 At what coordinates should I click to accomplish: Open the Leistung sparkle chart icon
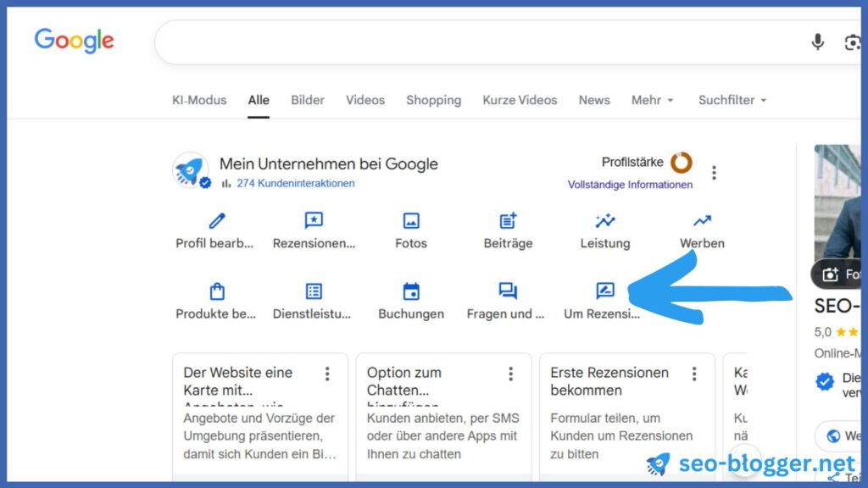click(x=605, y=221)
